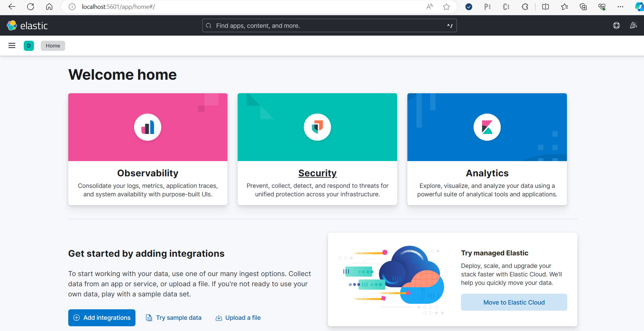Screen dimensions: 644x331
Task: Open the Extensions puzzle piece menu
Action: click(525, 7)
